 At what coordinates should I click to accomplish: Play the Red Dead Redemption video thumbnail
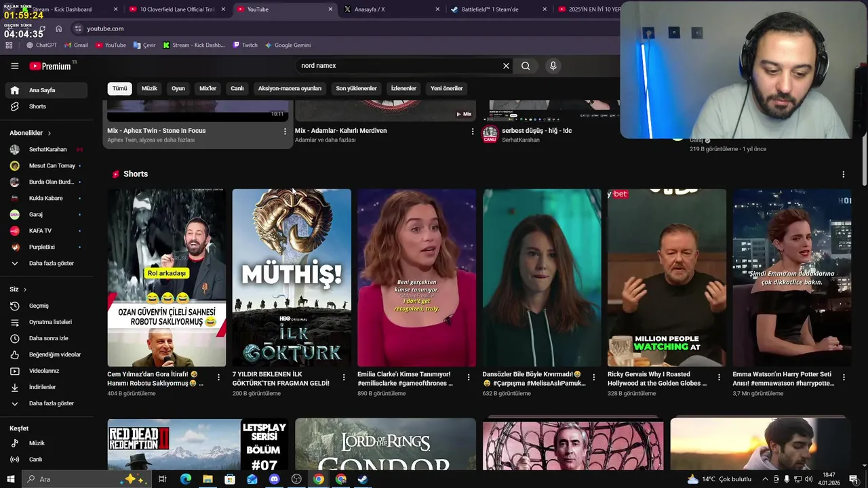click(197, 445)
